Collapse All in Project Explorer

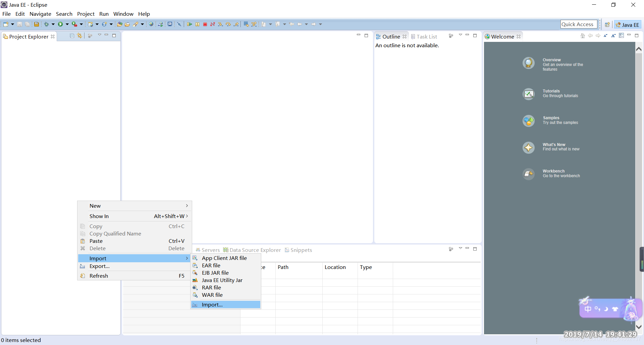click(x=72, y=36)
